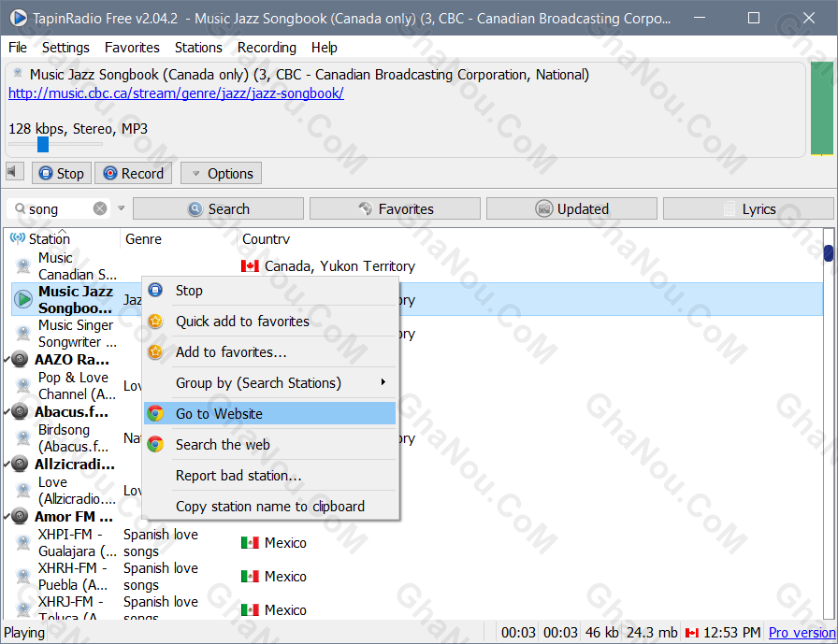Open the Favorites menu in the menu bar
Image resolution: width=838 pixels, height=644 pixels.
click(132, 48)
